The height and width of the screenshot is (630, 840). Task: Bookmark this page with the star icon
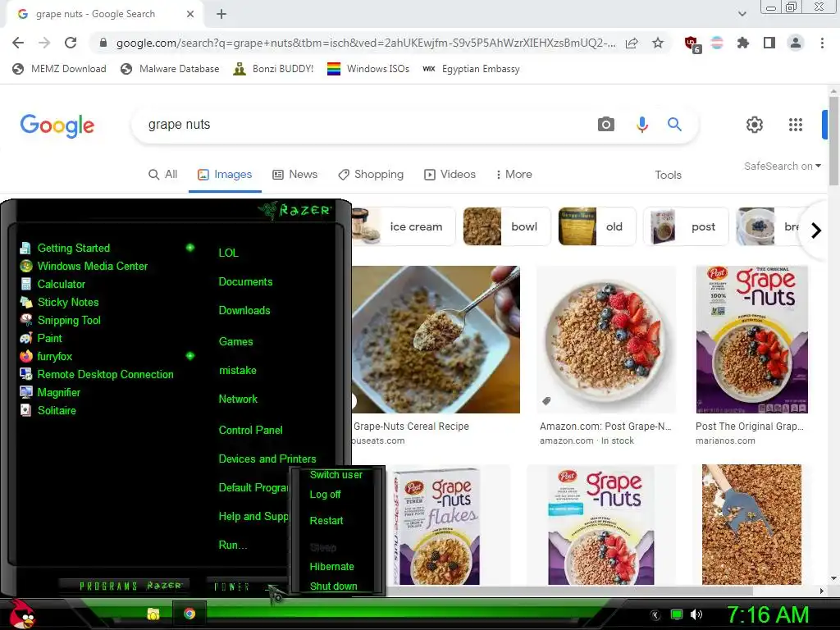click(x=658, y=43)
